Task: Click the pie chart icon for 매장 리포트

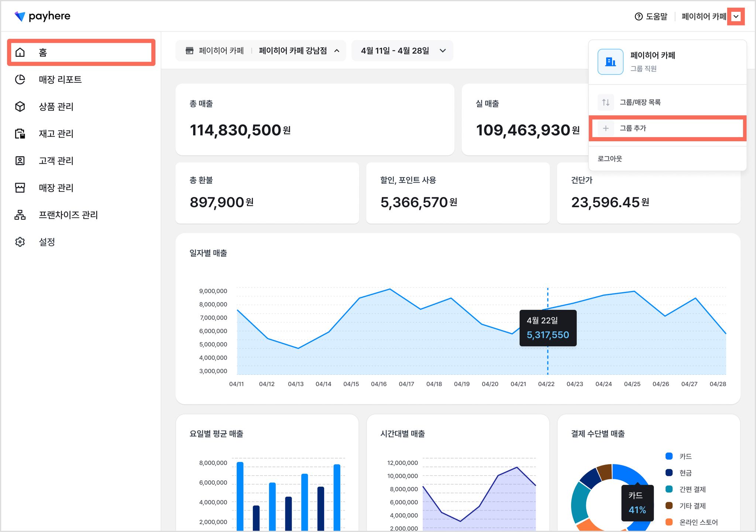Action: 20,79
